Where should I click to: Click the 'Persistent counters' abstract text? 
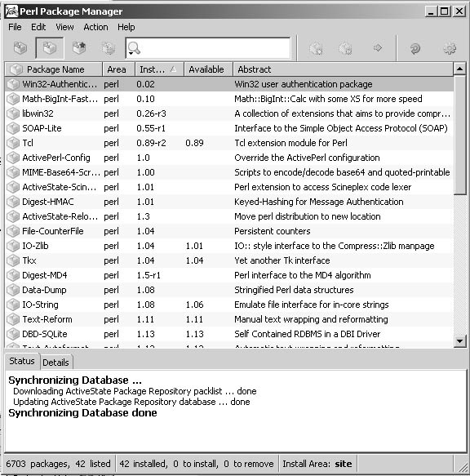click(273, 231)
